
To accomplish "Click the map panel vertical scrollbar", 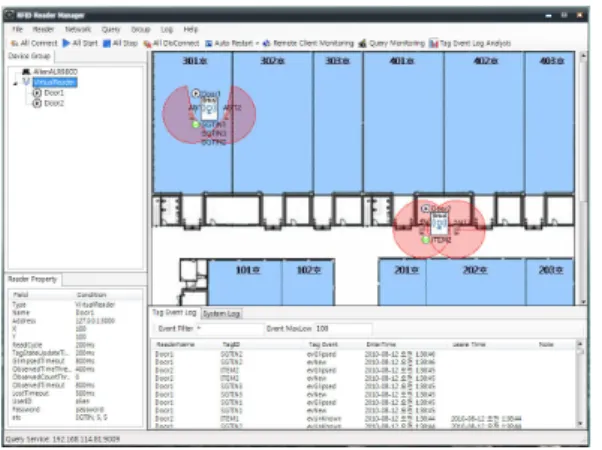I will (x=583, y=179).
